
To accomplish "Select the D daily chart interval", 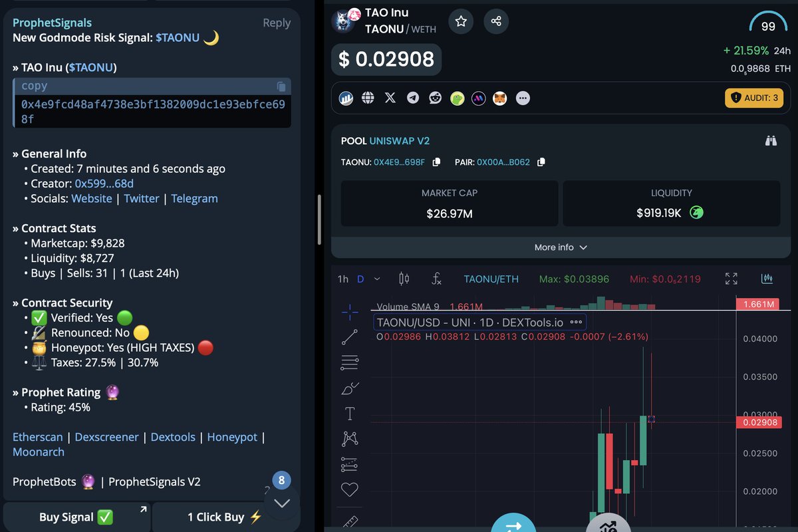I will (360, 279).
